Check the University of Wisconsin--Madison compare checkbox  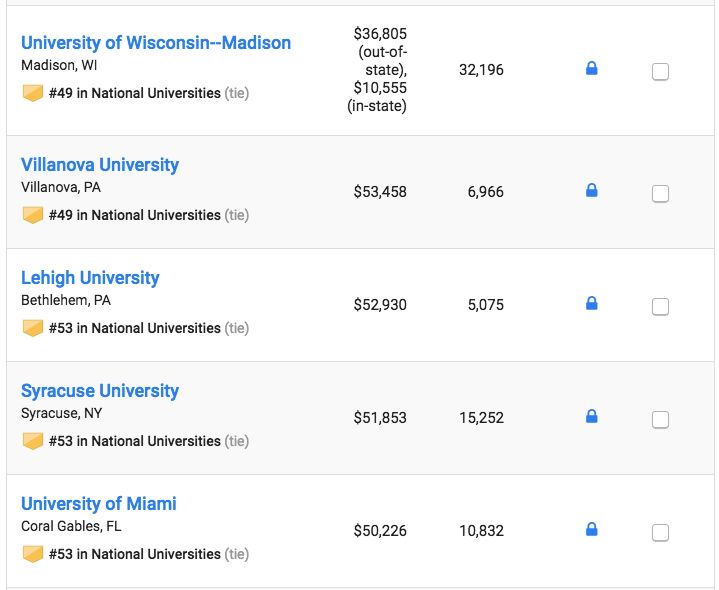[x=660, y=72]
